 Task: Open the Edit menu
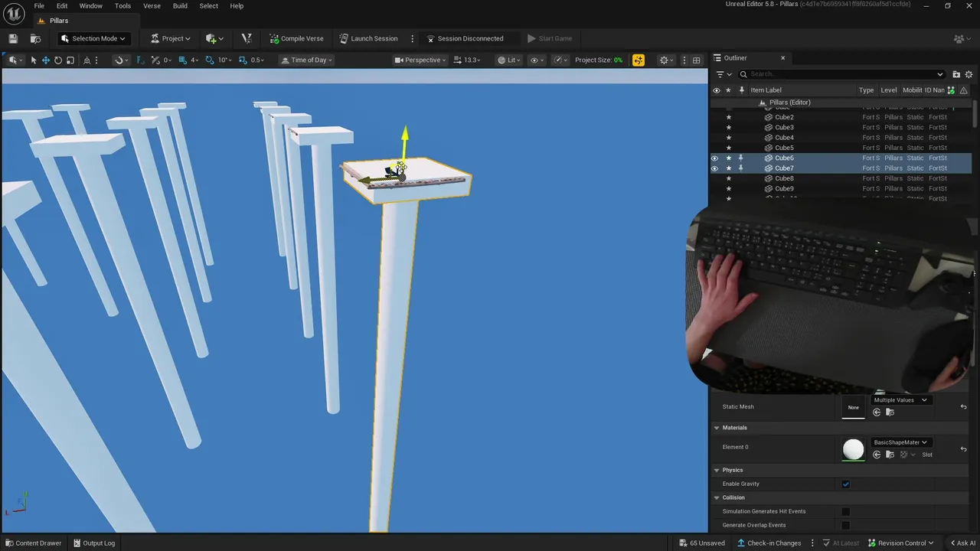click(x=62, y=6)
